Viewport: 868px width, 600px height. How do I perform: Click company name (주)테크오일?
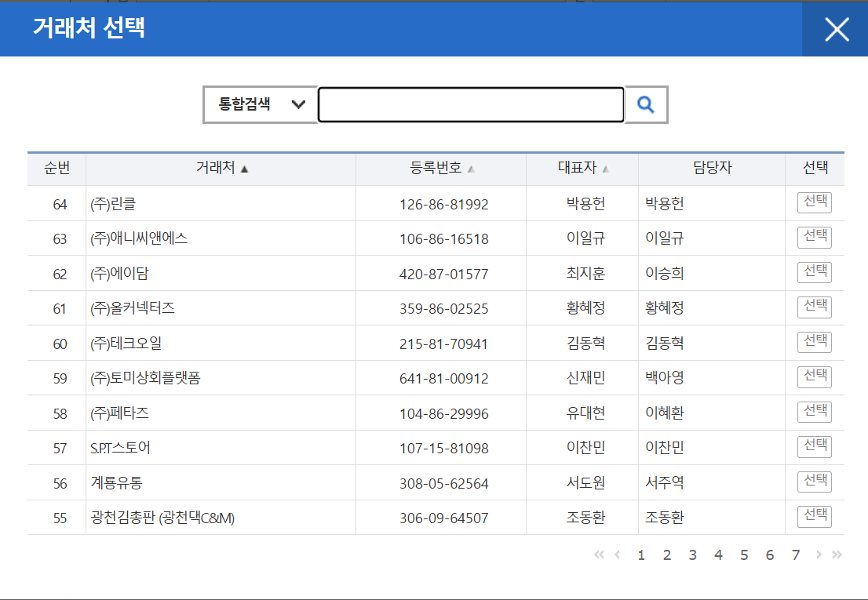click(126, 343)
